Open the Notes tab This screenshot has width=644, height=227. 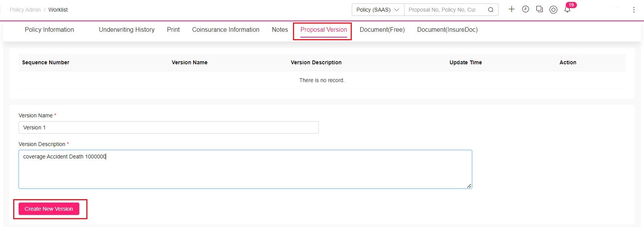(x=280, y=30)
